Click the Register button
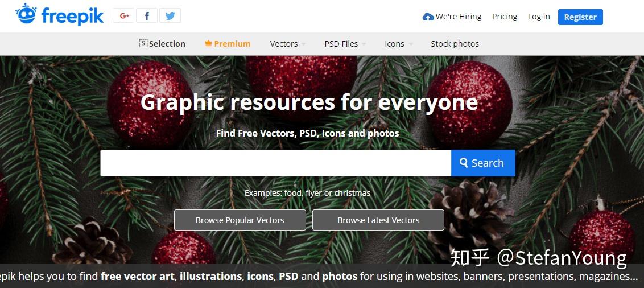The height and width of the screenshot is (288, 644). [580, 17]
